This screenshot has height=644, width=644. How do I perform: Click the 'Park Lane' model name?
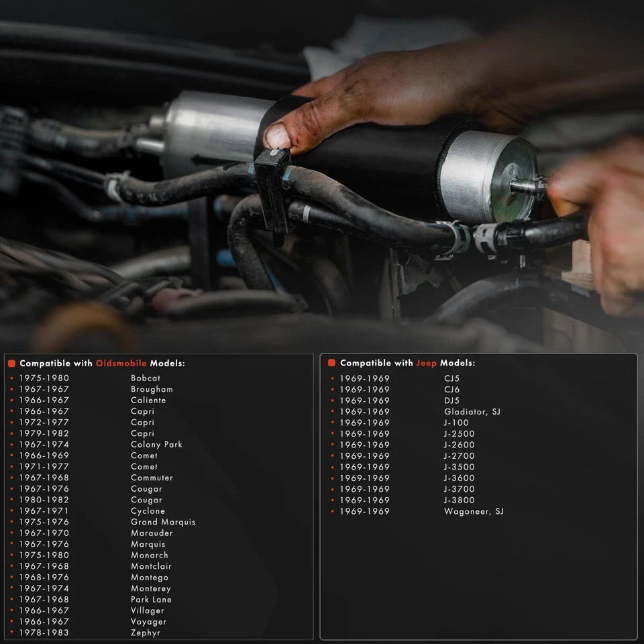point(151,600)
